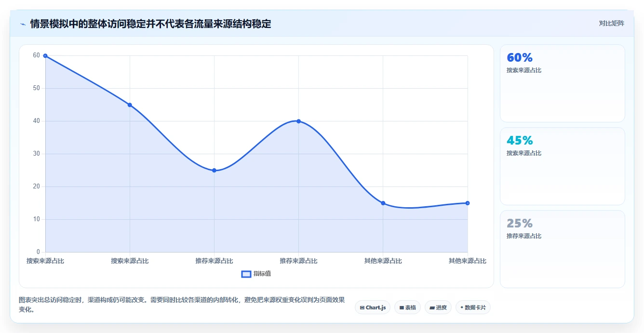Click 搜索来源占比 label under 60%
This screenshot has height=333, width=644.
pyautogui.click(x=524, y=70)
